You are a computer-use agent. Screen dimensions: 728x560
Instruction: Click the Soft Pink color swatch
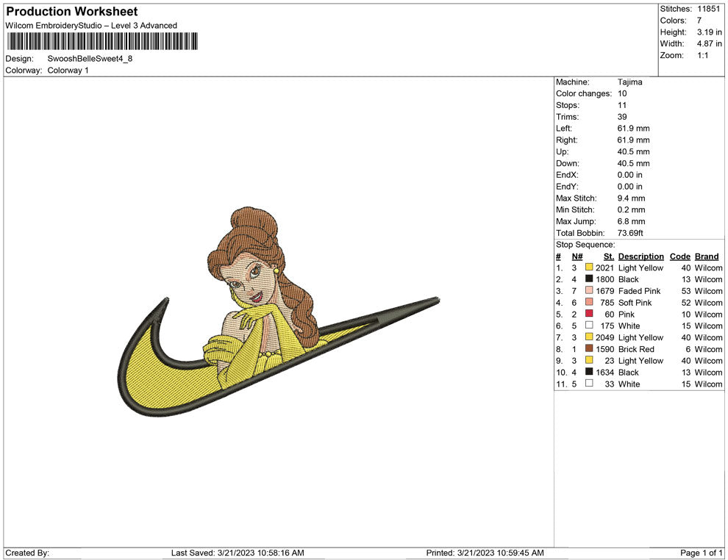pyautogui.click(x=589, y=303)
